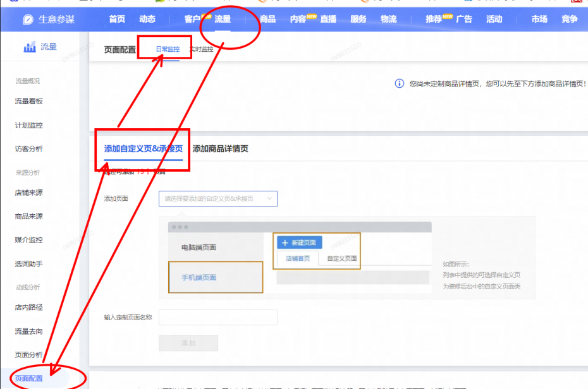Go to 推荐 in the top navigation
The width and height of the screenshot is (588, 389).
pyautogui.click(x=434, y=19)
